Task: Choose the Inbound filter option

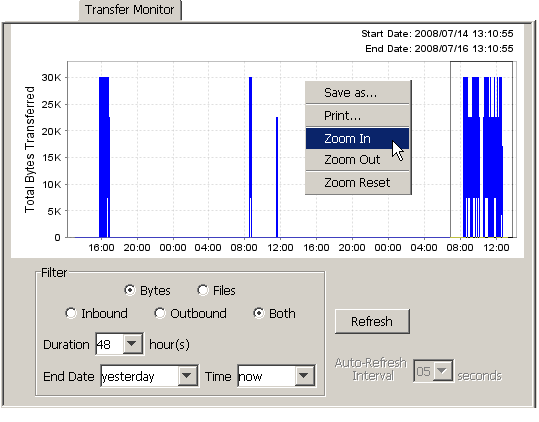Action: click(71, 313)
